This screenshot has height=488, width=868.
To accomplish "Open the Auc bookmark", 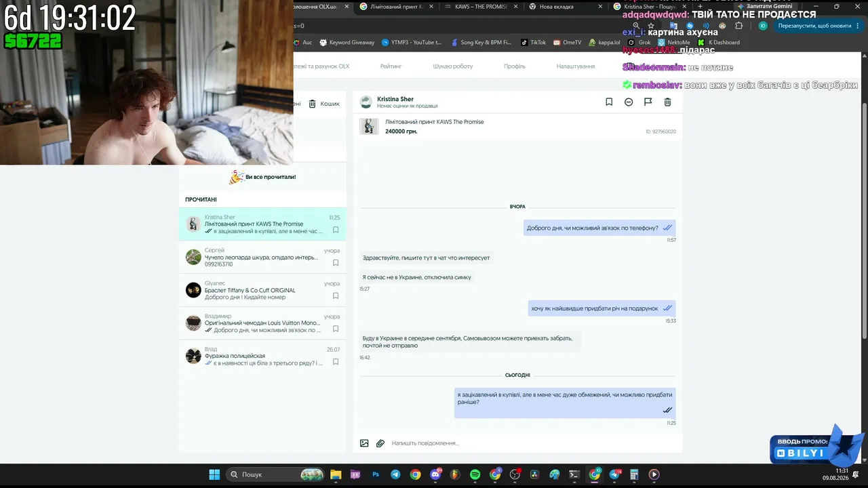I will coord(302,42).
